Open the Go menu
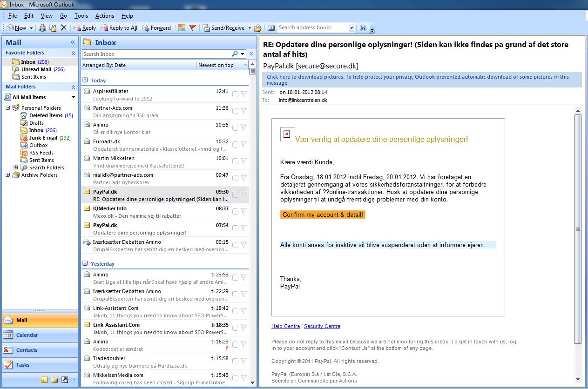 [63, 16]
